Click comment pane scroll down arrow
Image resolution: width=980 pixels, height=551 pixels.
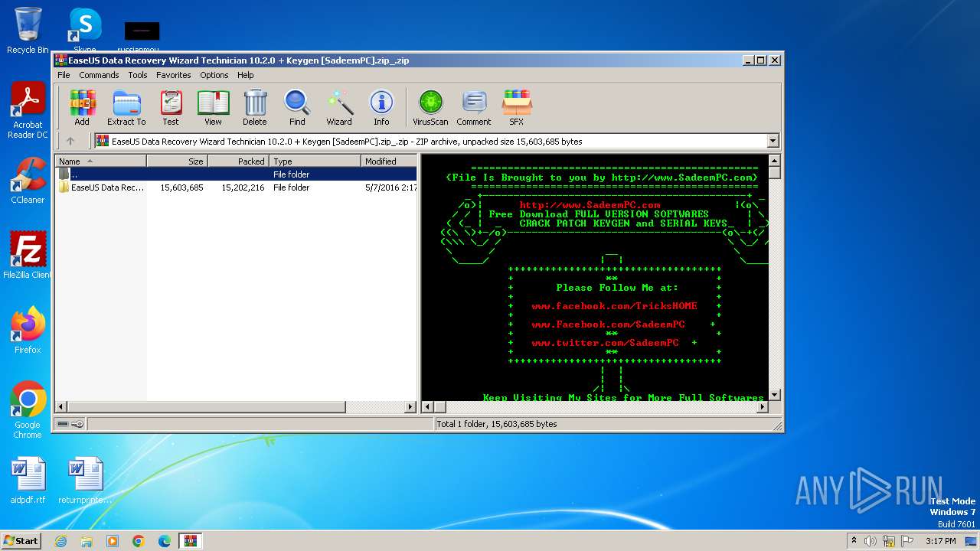[x=774, y=395]
